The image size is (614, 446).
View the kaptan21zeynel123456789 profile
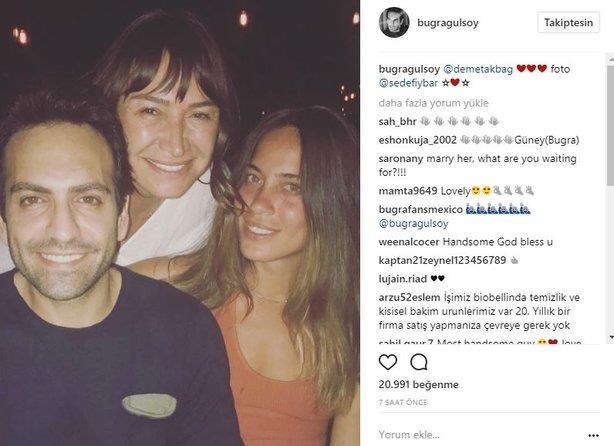443,260
